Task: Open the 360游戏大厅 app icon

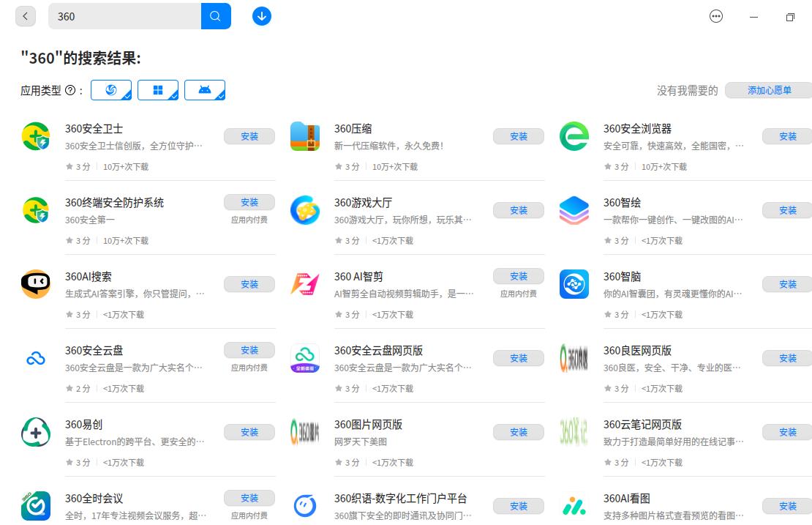Action: click(305, 210)
